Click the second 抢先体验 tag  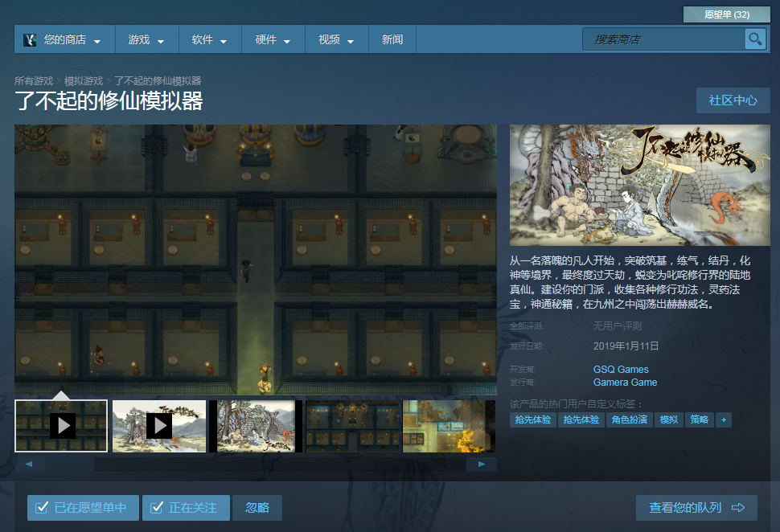click(581, 419)
